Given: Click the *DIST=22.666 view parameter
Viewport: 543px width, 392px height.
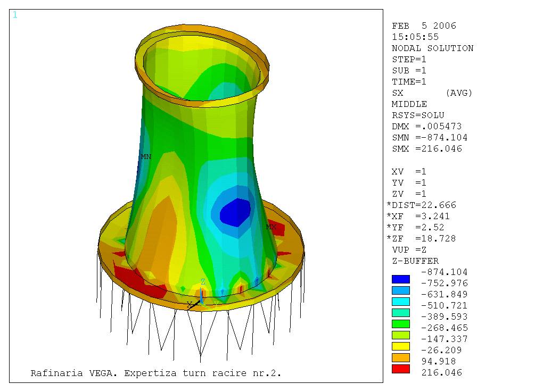Looking at the screenshot, I should click(421, 205).
